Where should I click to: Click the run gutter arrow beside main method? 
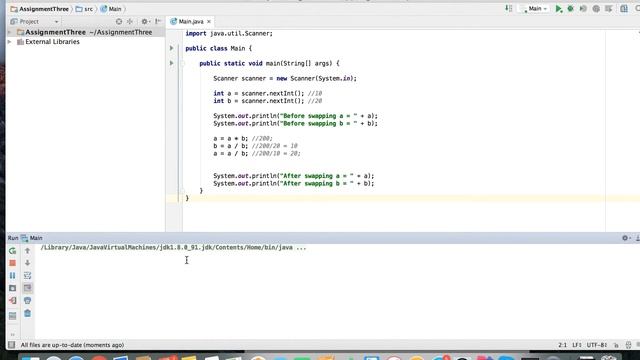tap(172, 63)
